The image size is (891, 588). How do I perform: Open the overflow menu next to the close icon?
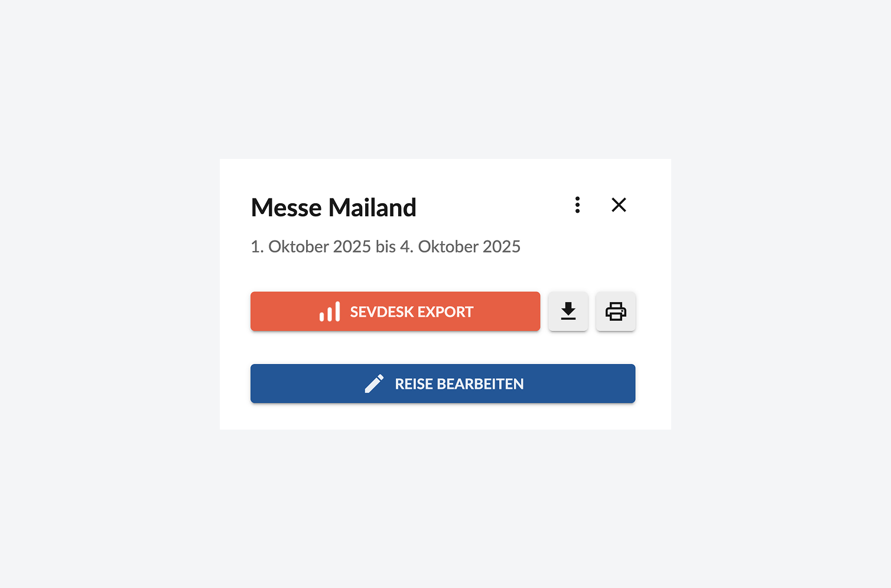(x=577, y=205)
